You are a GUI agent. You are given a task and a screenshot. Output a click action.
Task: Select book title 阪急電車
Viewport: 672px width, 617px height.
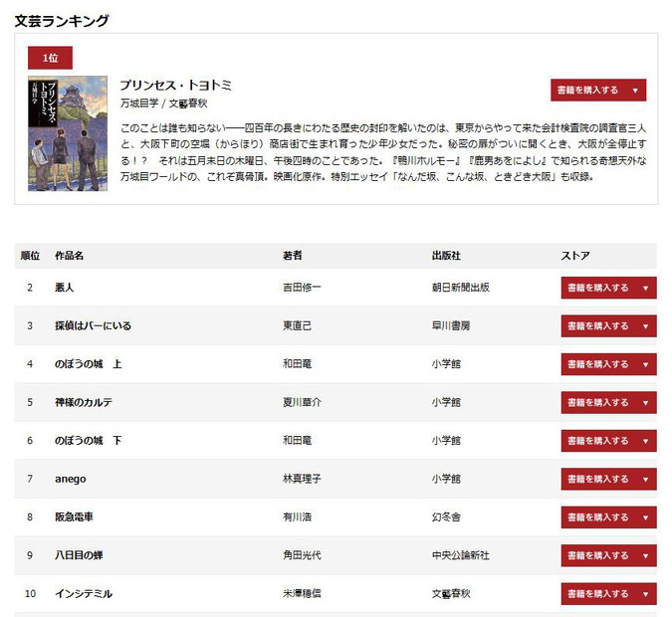(x=74, y=517)
